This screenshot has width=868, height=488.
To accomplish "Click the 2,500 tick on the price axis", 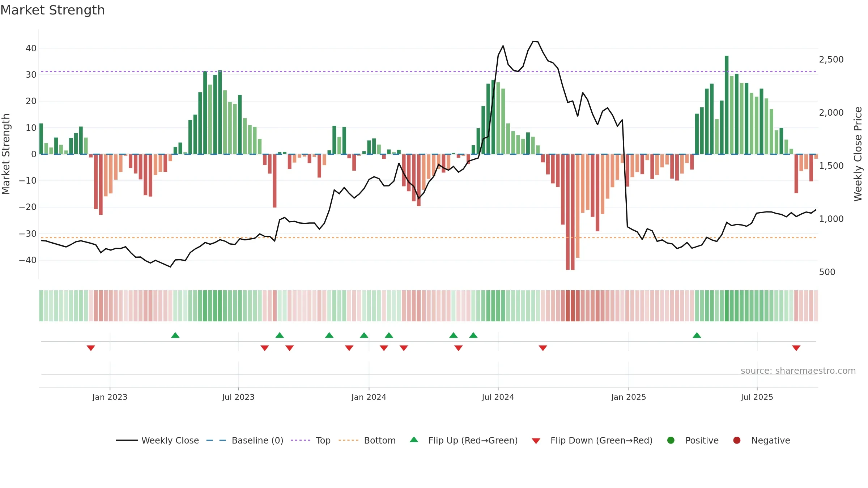I will tap(831, 59).
